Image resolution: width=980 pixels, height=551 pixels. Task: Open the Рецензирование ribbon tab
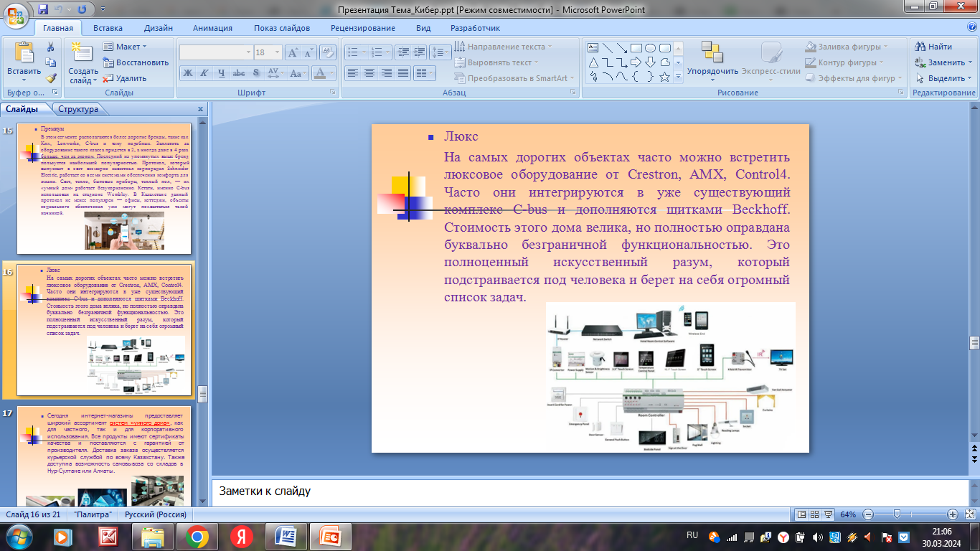[x=363, y=28]
